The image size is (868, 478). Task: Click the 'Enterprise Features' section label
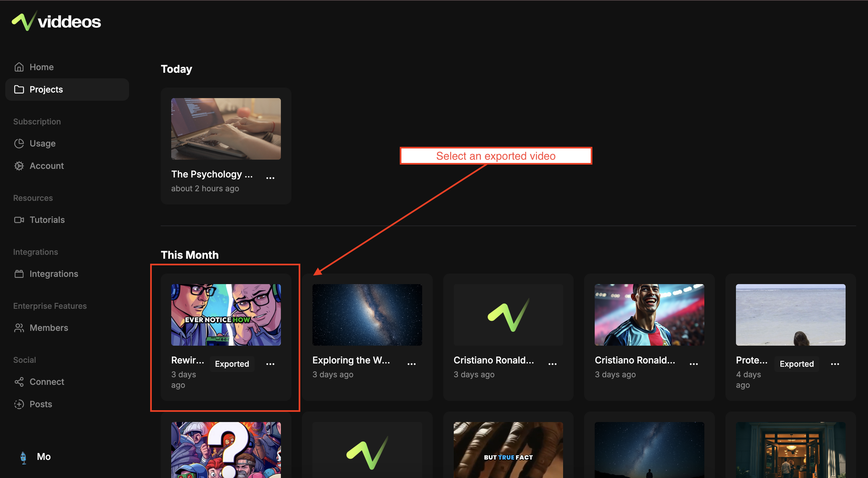(x=50, y=306)
